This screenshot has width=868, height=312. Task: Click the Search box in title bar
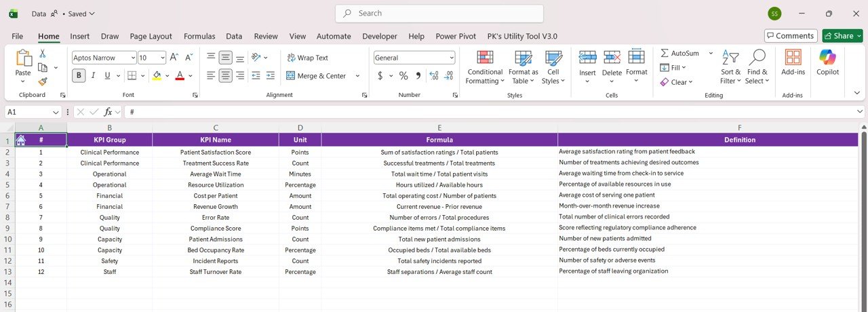(x=439, y=14)
